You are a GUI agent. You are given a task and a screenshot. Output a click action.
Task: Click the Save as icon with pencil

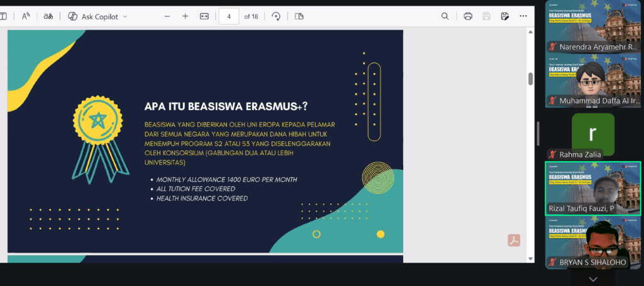504,16
